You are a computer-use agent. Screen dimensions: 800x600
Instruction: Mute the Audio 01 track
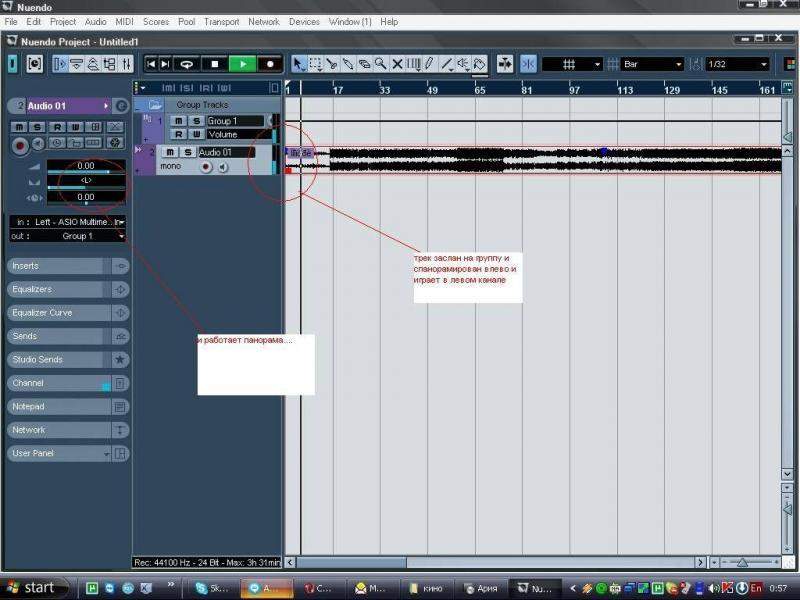[x=170, y=152]
